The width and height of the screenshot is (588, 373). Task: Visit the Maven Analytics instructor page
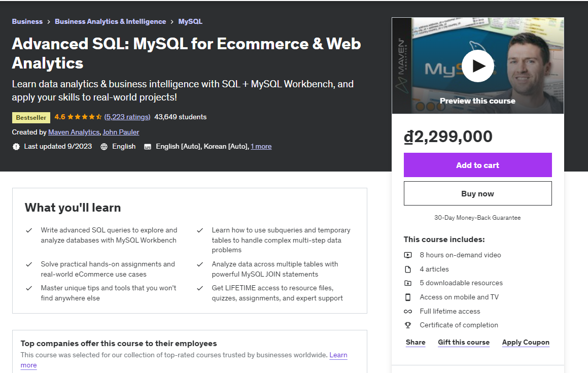74,132
